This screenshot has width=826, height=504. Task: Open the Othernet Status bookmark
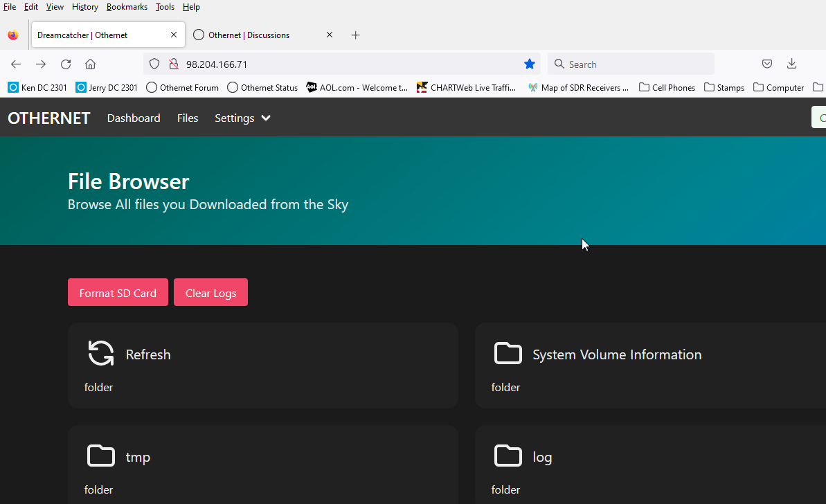(x=262, y=87)
